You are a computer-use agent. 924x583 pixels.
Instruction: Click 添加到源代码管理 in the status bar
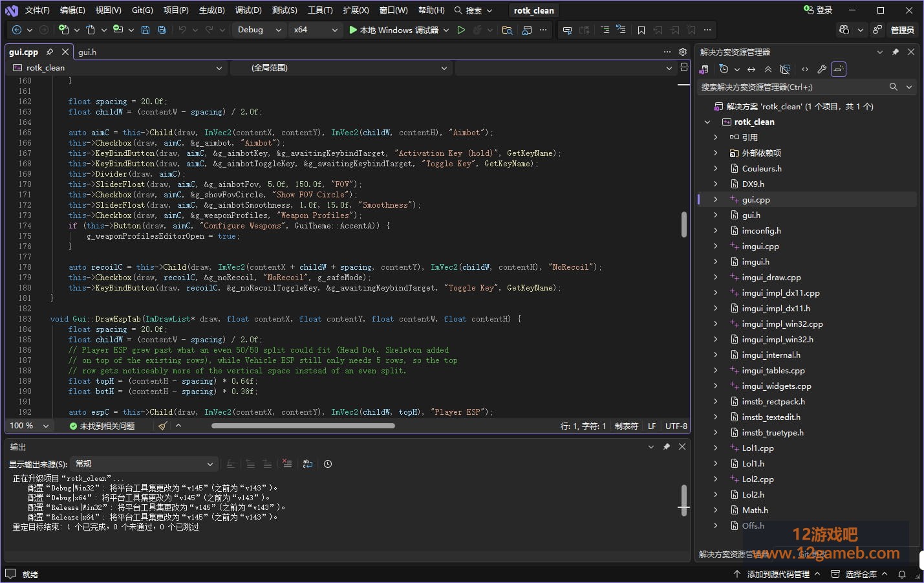pos(777,574)
